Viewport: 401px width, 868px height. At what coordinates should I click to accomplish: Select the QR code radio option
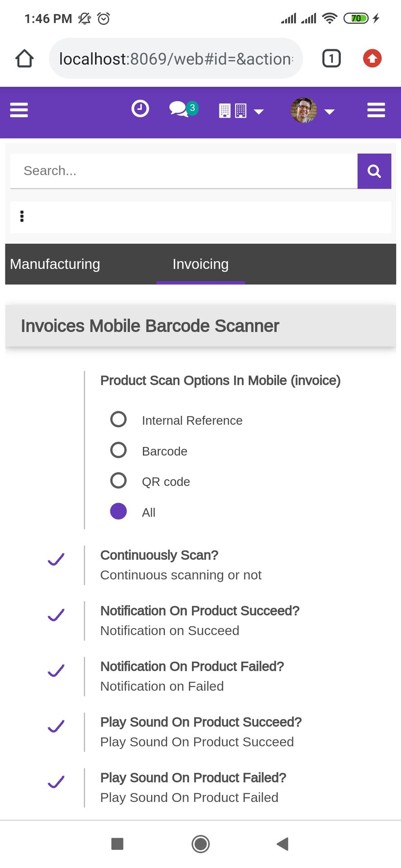pyautogui.click(x=119, y=481)
